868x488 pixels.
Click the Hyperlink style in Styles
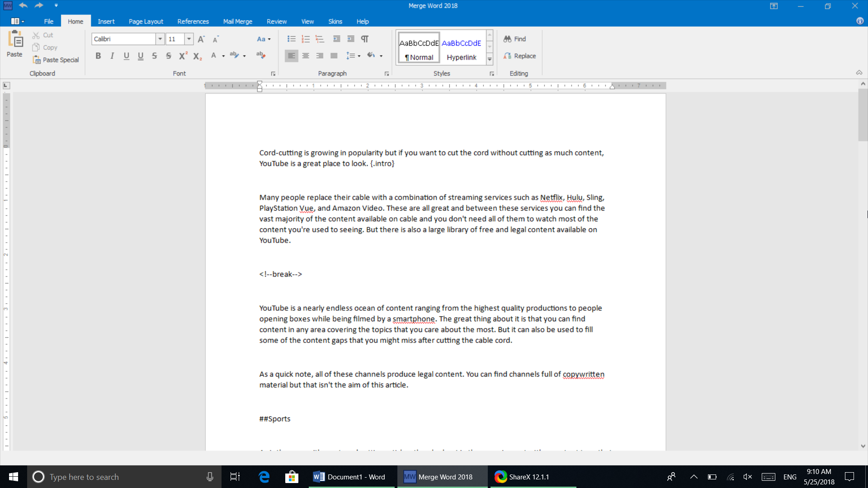click(462, 49)
